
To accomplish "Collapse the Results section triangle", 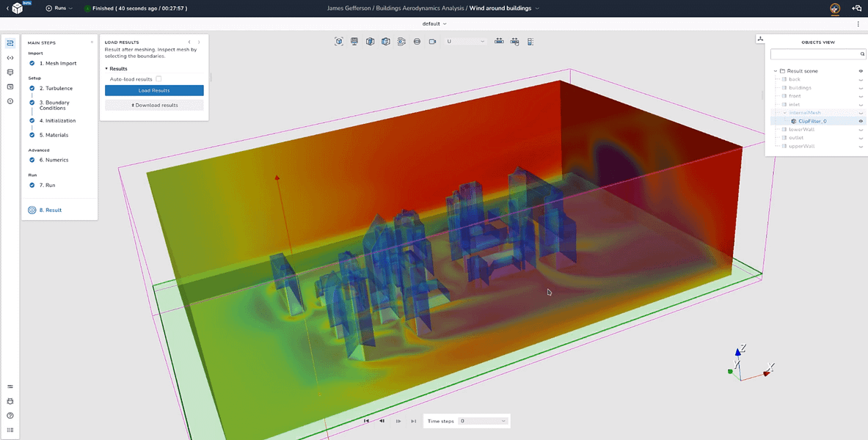I will point(106,69).
